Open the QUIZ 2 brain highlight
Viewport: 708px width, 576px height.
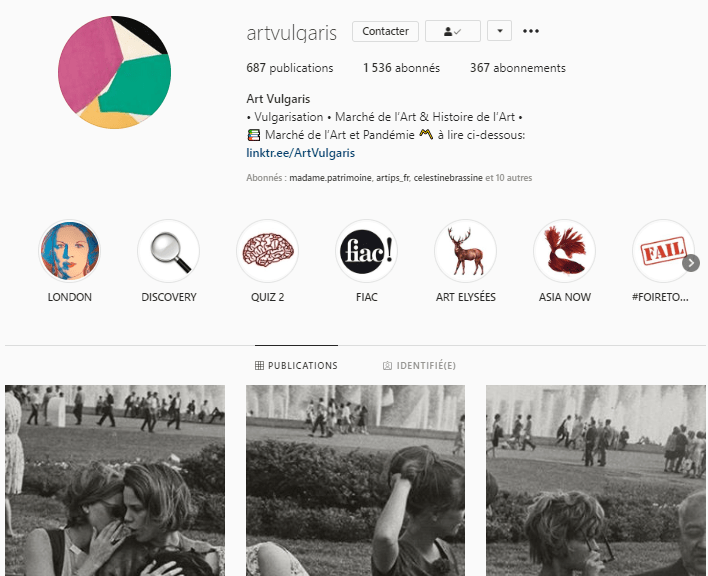coord(267,251)
